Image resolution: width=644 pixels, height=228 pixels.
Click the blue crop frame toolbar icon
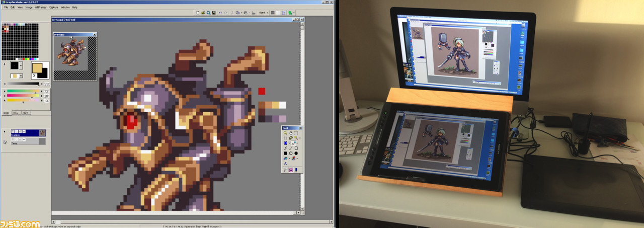284,13
